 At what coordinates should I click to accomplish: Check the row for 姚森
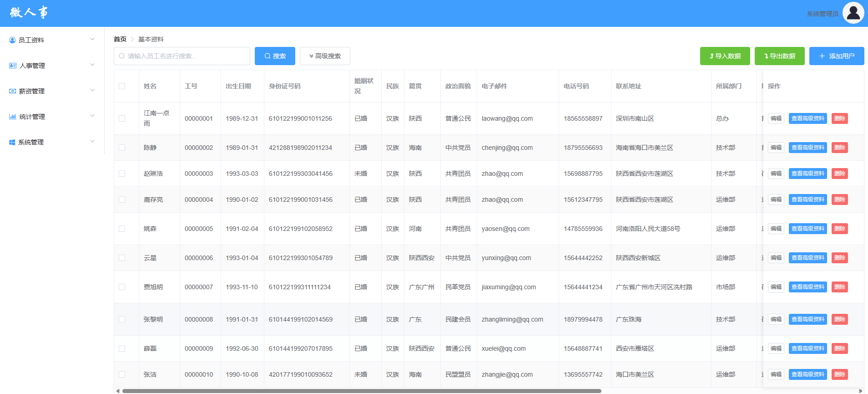(122, 229)
